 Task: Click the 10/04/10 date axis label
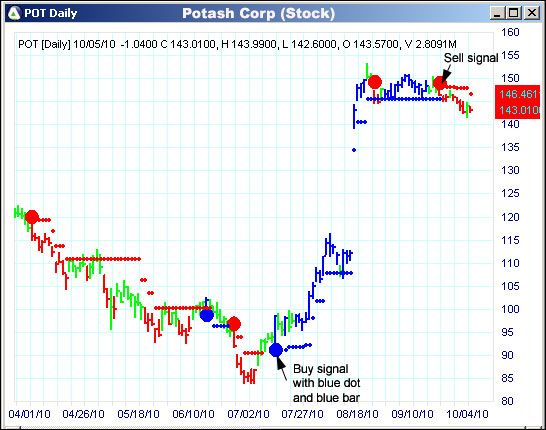click(x=467, y=414)
